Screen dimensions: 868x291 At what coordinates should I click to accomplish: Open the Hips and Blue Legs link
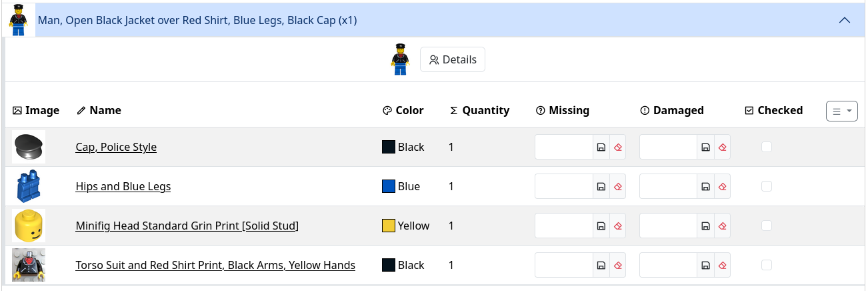pyautogui.click(x=123, y=186)
